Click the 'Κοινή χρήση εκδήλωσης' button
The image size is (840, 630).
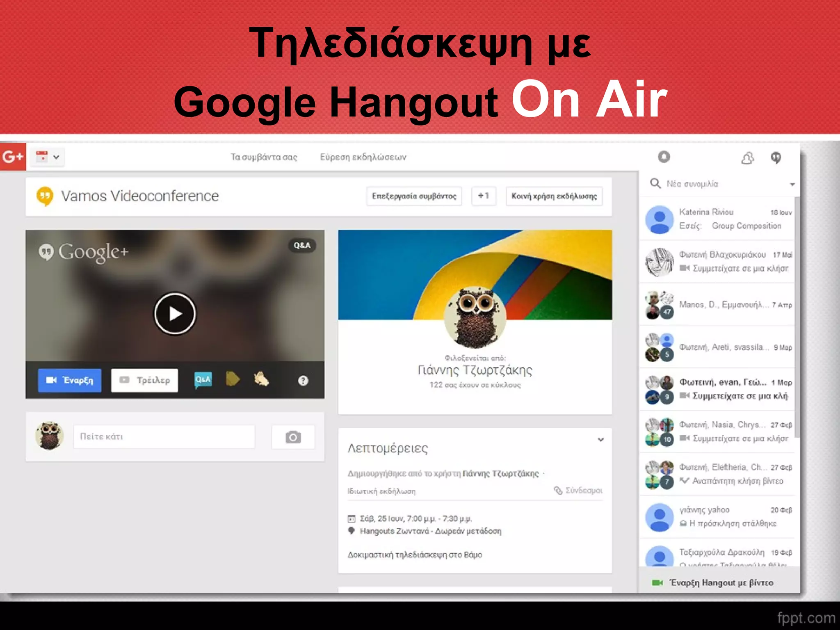(x=554, y=196)
